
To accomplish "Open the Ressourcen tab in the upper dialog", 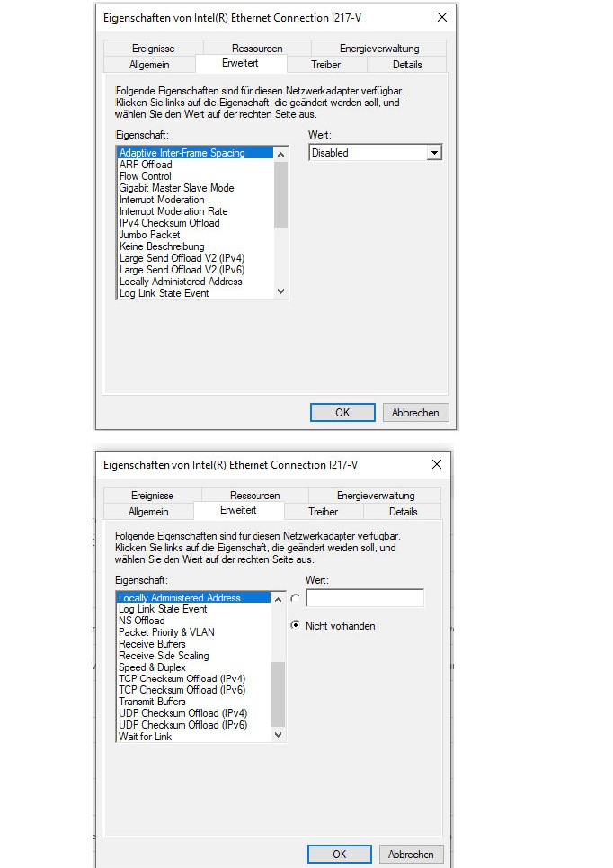I will 257,49.
